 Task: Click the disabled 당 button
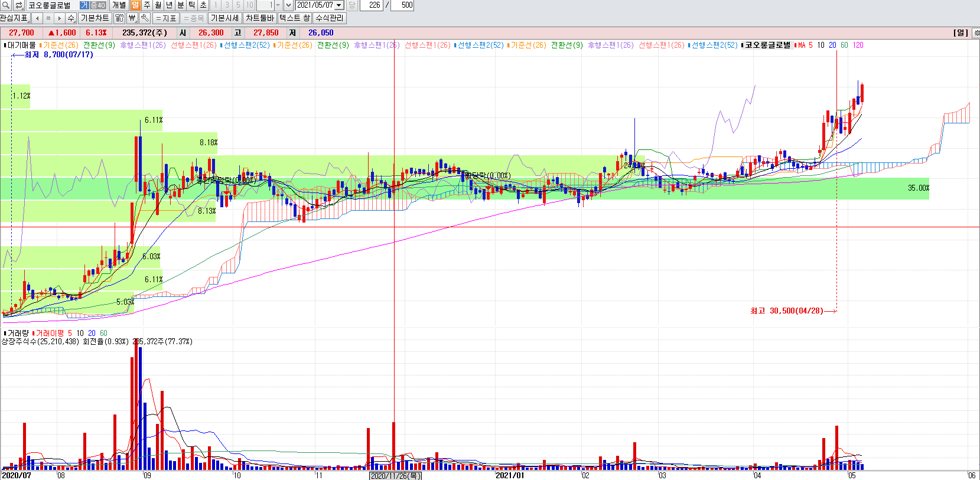(351, 5)
